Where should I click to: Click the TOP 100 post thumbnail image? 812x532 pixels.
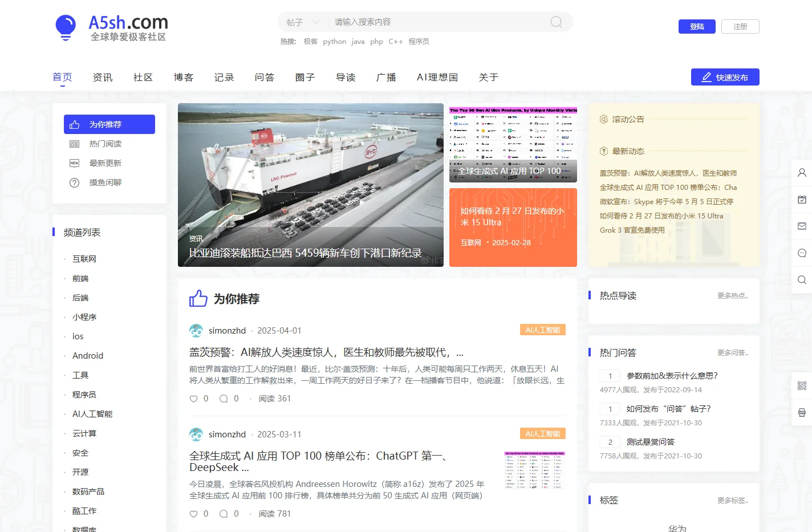pos(534,470)
